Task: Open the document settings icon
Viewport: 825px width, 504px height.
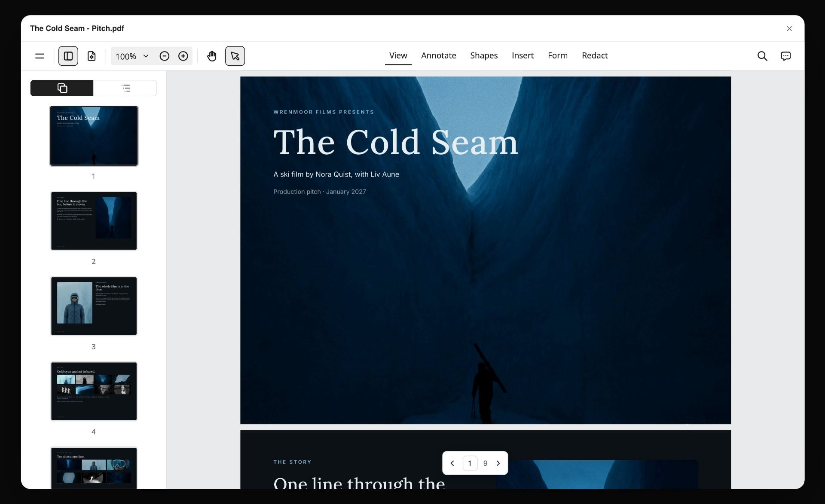Action: [92, 56]
